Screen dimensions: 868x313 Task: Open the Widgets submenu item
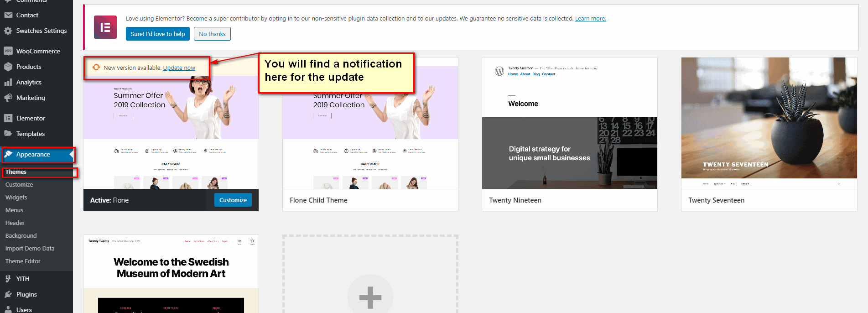click(x=16, y=198)
